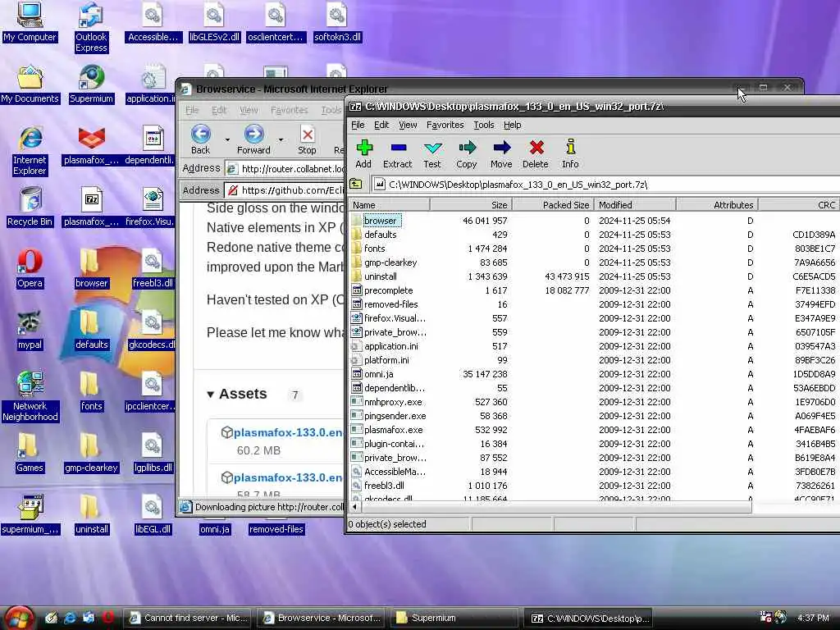The image size is (840, 630).
Task: Click the 4:37 PM taskbar clock
Action: click(x=813, y=618)
